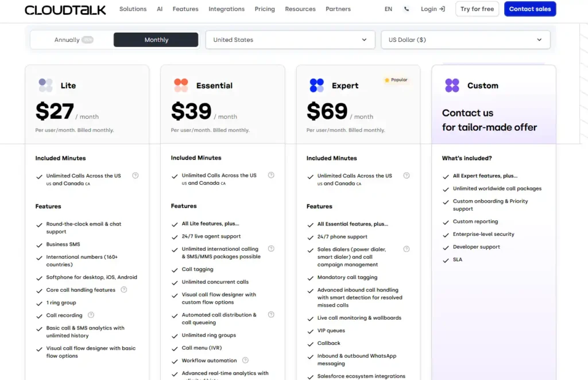Click checkmark beside Business SMS
This screenshot has width=588, height=380.
[39, 245]
